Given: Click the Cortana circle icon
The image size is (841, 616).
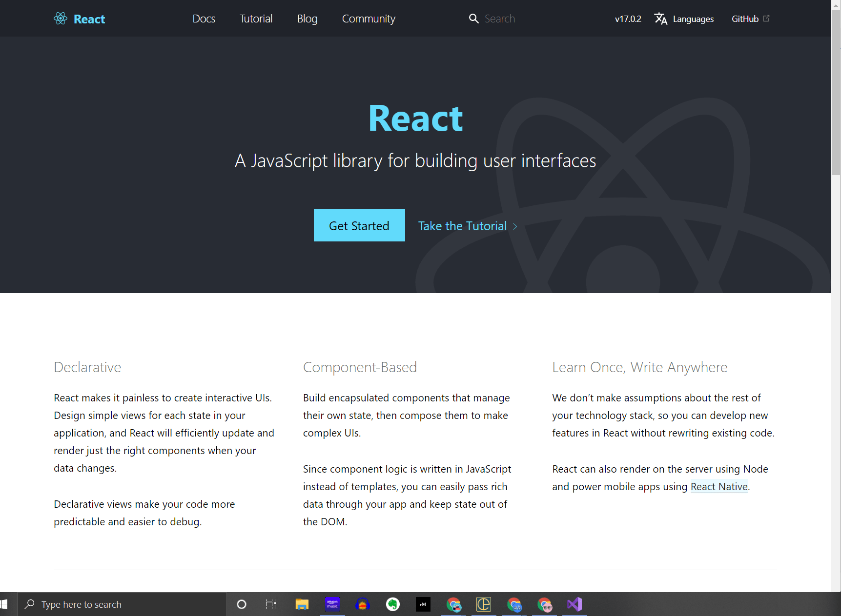Looking at the screenshot, I should (242, 604).
